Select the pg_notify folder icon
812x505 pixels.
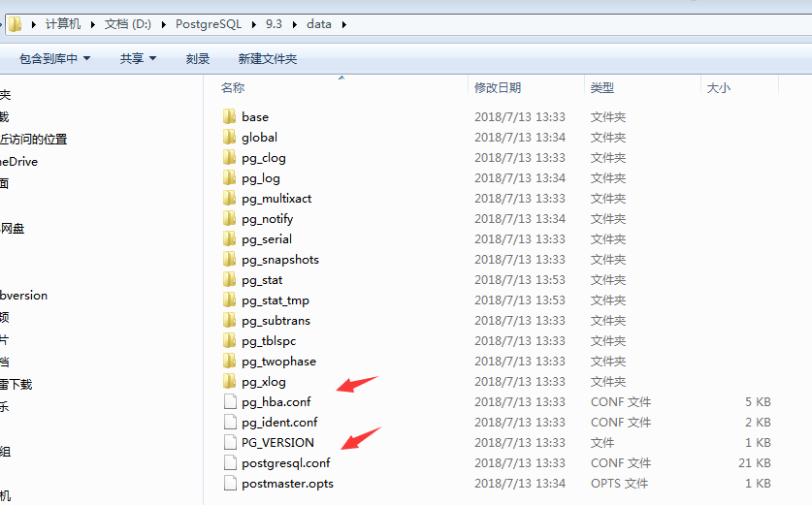[x=229, y=218]
